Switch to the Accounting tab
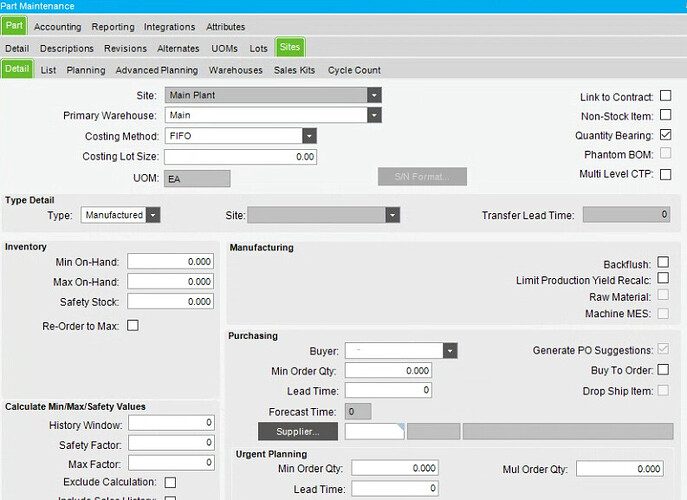This screenshot has height=500, width=687. point(57,27)
